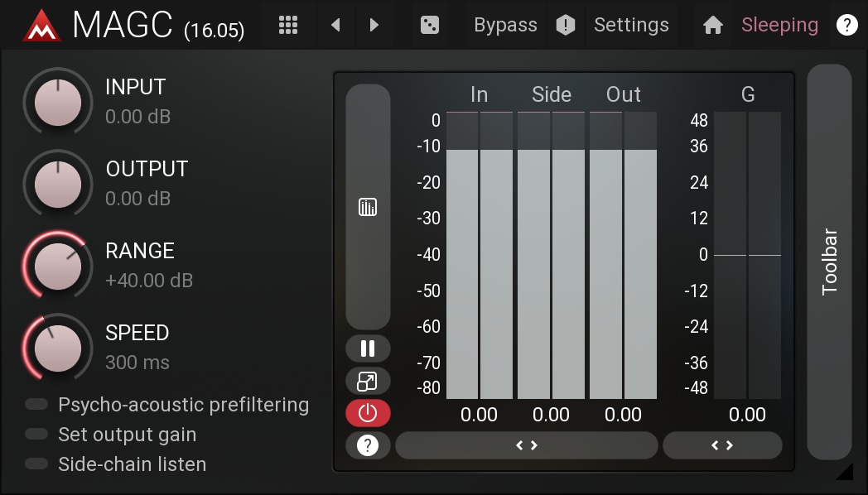Click 0.00 readout under Side meter

[551, 415]
